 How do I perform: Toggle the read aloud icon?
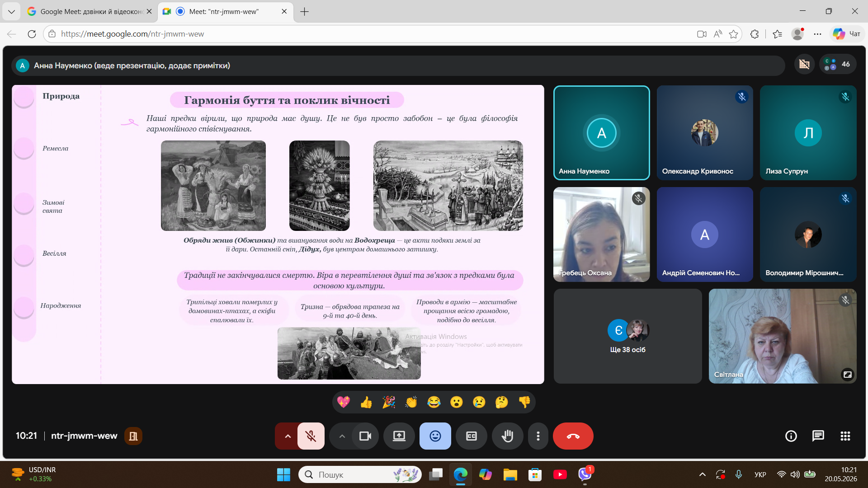click(718, 34)
